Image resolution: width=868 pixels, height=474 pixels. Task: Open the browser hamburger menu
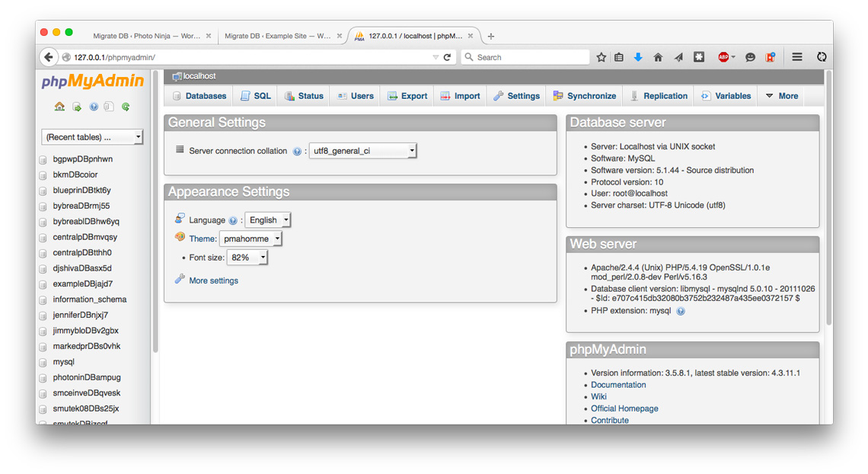(797, 57)
